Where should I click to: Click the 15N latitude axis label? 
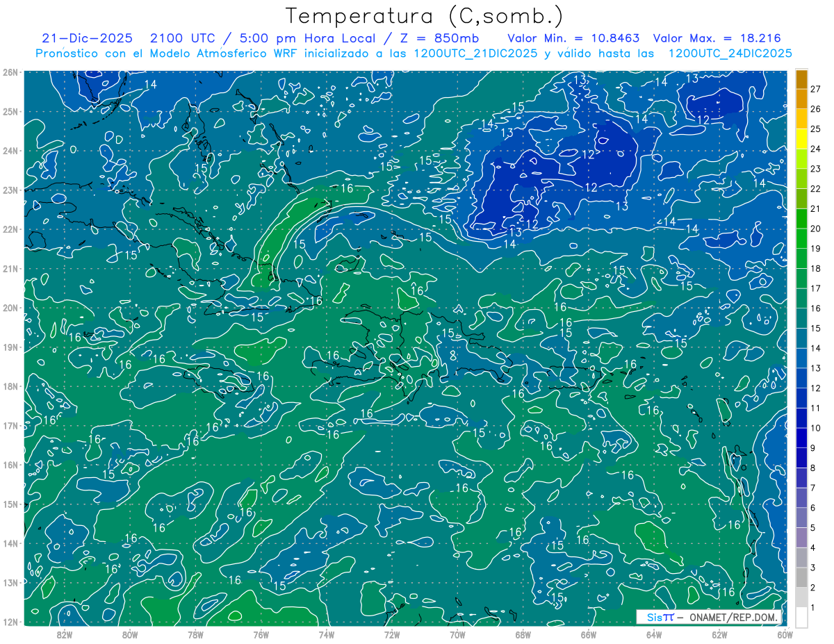[10, 504]
